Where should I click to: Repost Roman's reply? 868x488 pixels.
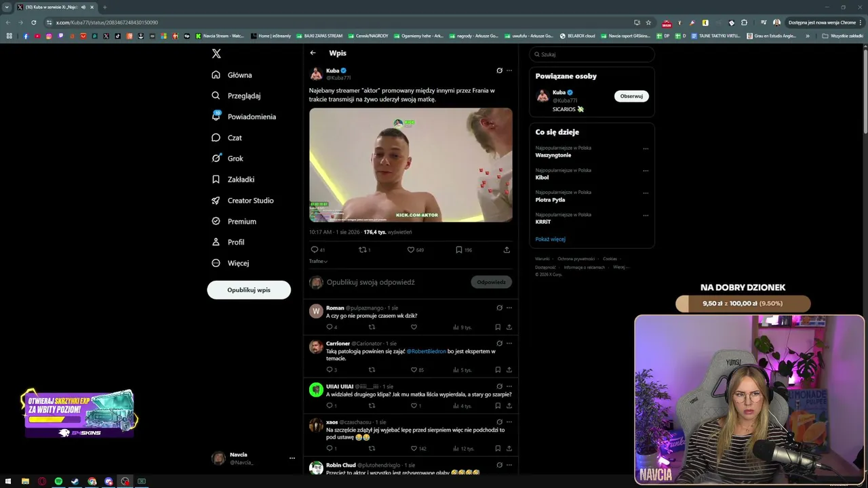pyautogui.click(x=372, y=327)
